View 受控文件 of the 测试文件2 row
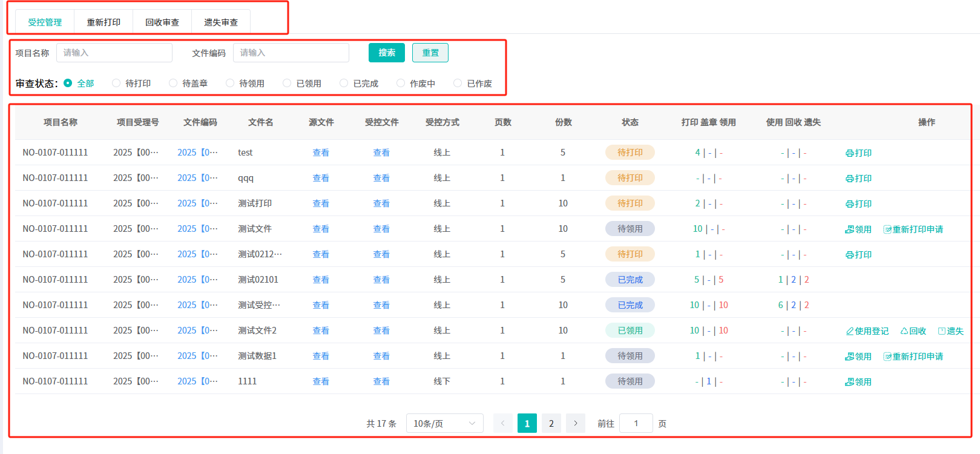This screenshot has width=980, height=454. pos(381,331)
